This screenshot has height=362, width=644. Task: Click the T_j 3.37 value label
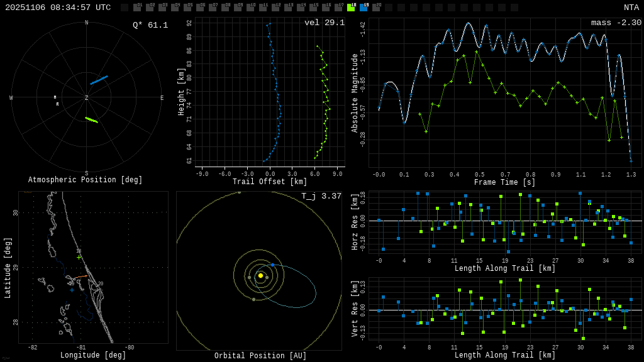click(321, 196)
